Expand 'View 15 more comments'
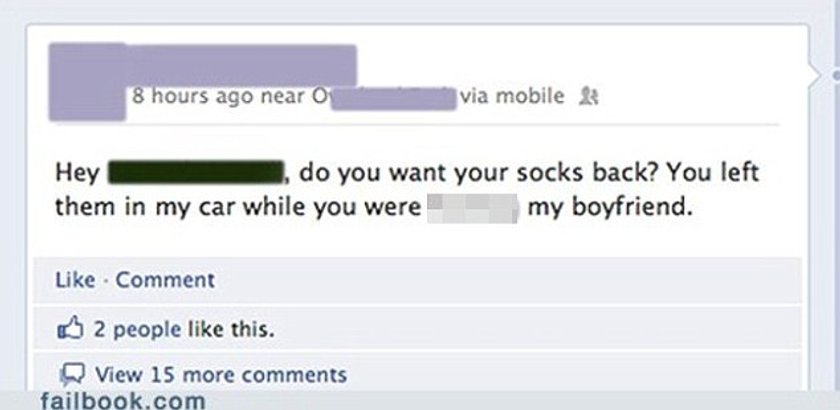 [221, 374]
